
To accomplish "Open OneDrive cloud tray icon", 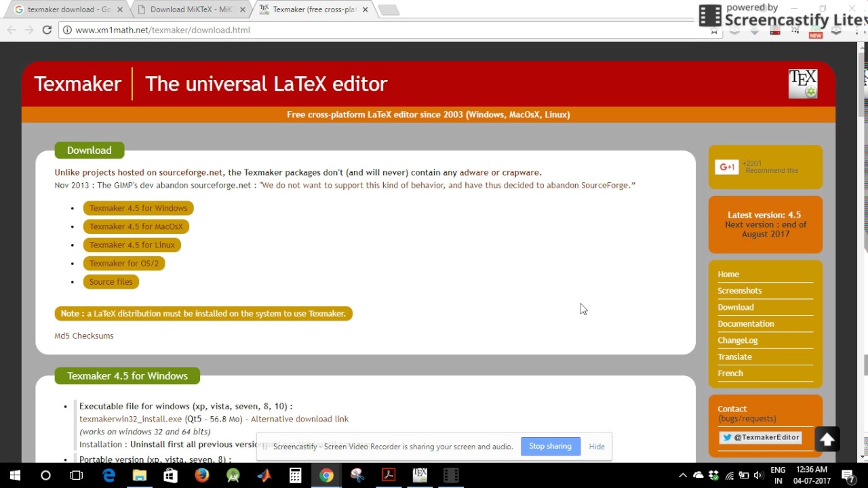I will pyautogui.click(x=698, y=475).
